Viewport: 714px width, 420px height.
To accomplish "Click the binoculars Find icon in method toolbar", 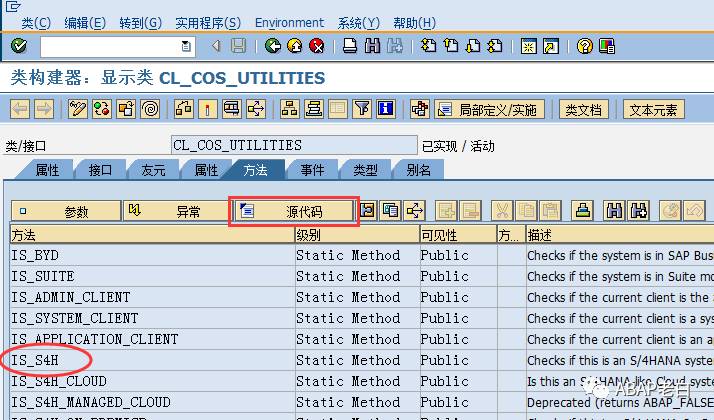I will [614, 211].
